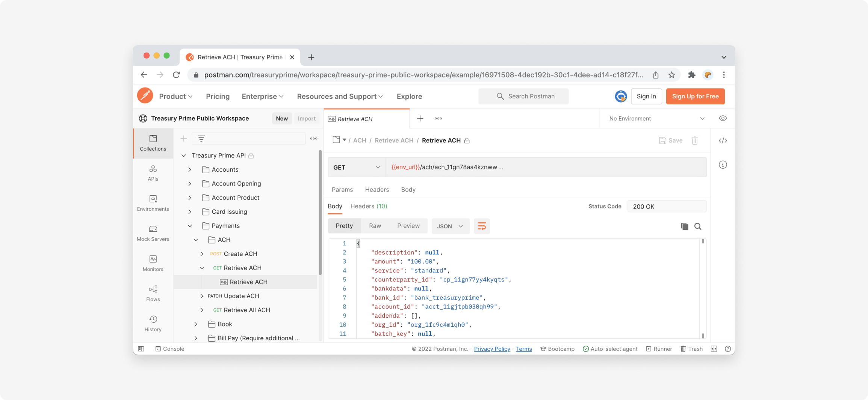
Task: Toggle the sidebar with bottom-left icon
Action: [141, 349]
